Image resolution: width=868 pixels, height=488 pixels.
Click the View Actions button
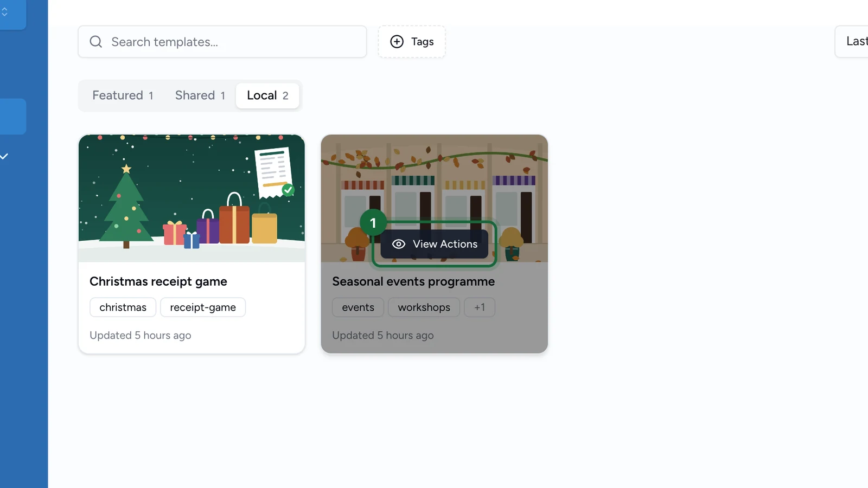435,244
